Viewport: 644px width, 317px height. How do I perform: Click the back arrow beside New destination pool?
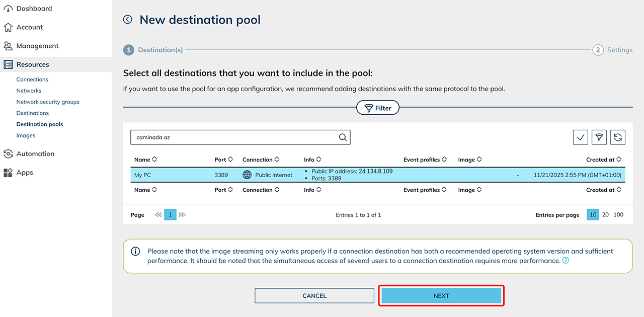(x=128, y=20)
